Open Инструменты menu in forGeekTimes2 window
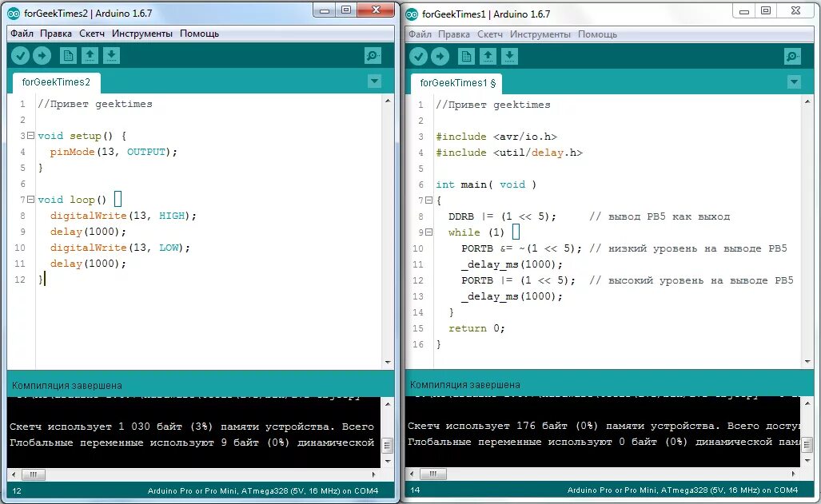Viewport: 821px width, 504px height. [141, 34]
